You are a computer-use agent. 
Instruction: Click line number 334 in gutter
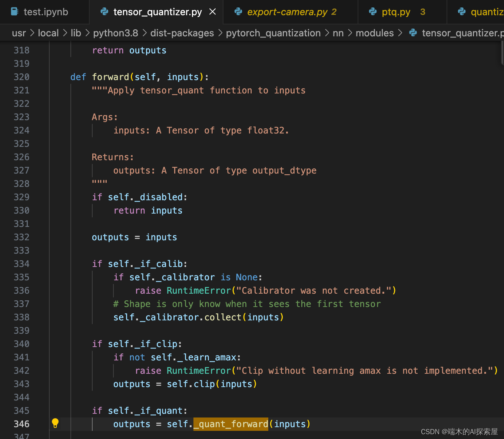(21, 264)
